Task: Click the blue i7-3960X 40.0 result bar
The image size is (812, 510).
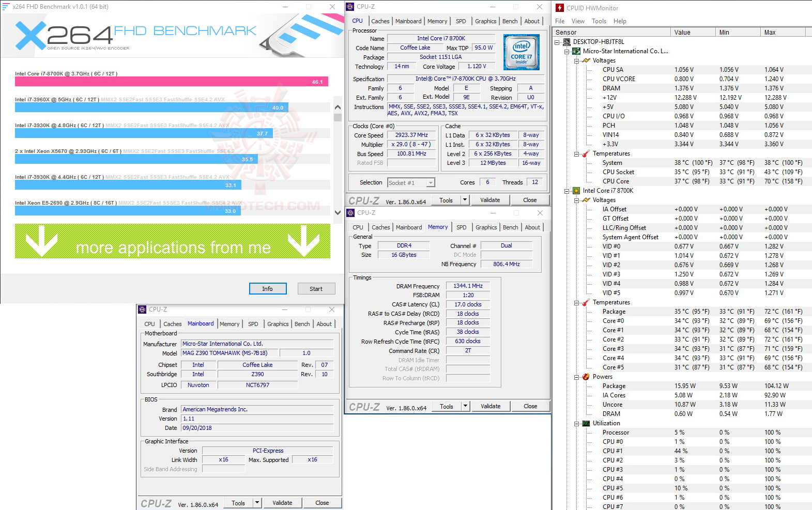Action: pyautogui.click(x=151, y=107)
